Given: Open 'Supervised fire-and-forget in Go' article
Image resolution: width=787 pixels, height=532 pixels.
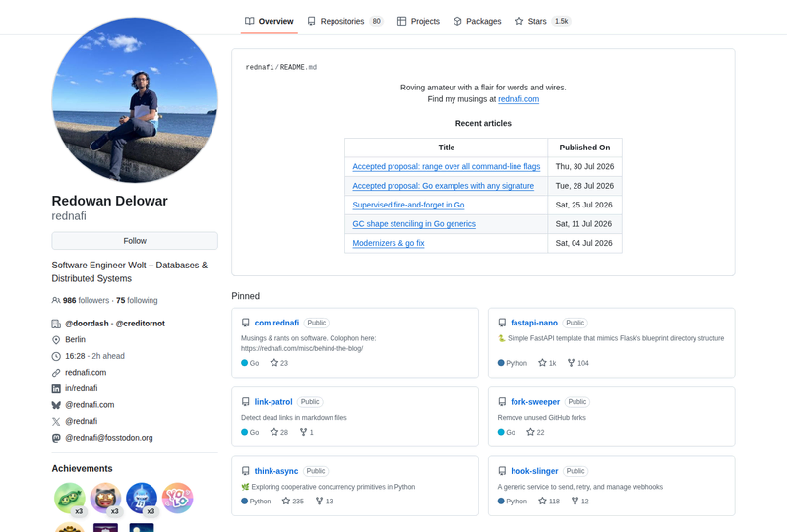Looking at the screenshot, I should pyautogui.click(x=408, y=205).
